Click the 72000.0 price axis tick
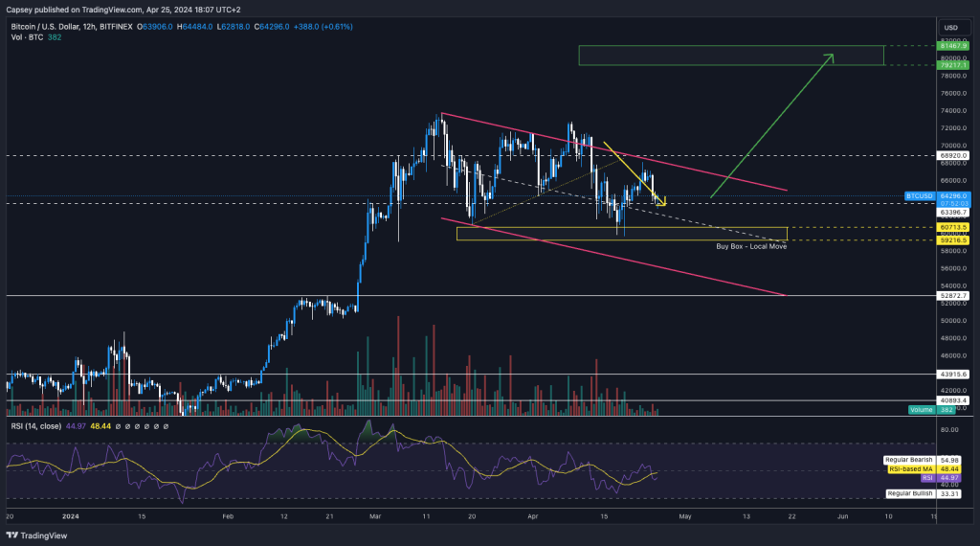The width and height of the screenshot is (980, 546). (x=954, y=128)
